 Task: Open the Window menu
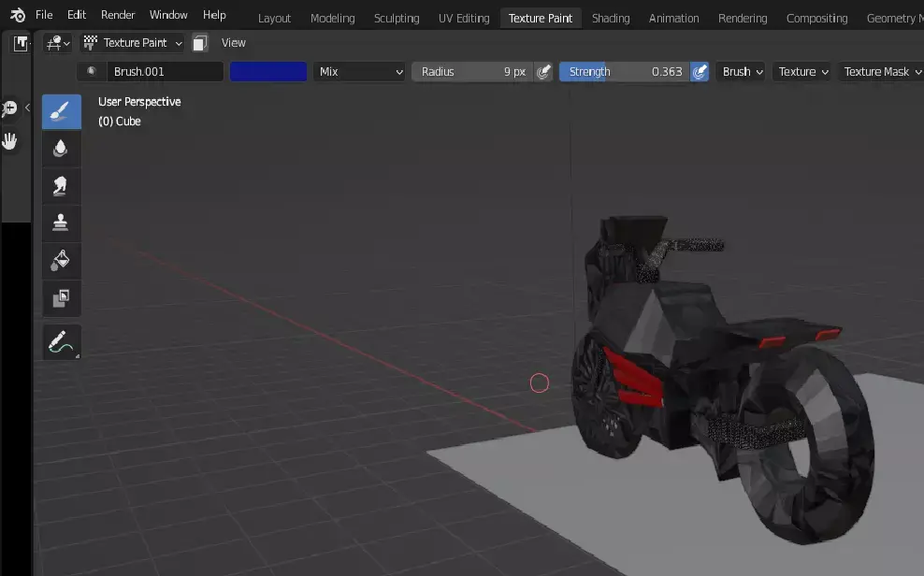pos(168,15)
